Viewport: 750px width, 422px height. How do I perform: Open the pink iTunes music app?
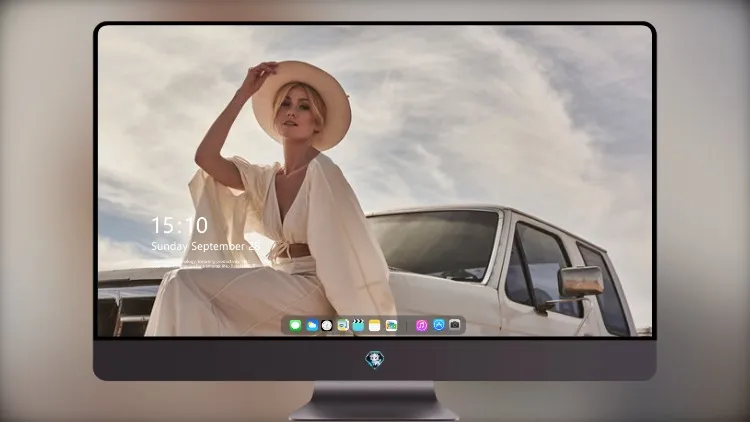[x=421, y=326]
